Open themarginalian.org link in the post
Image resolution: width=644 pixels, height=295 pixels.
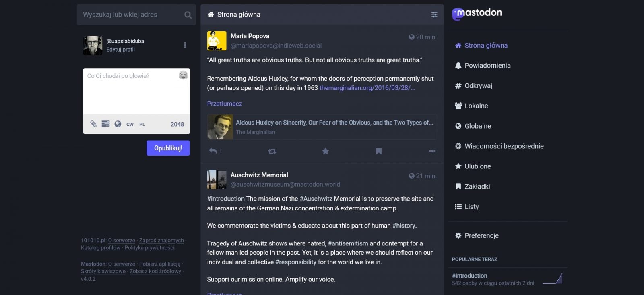point(367,88)
